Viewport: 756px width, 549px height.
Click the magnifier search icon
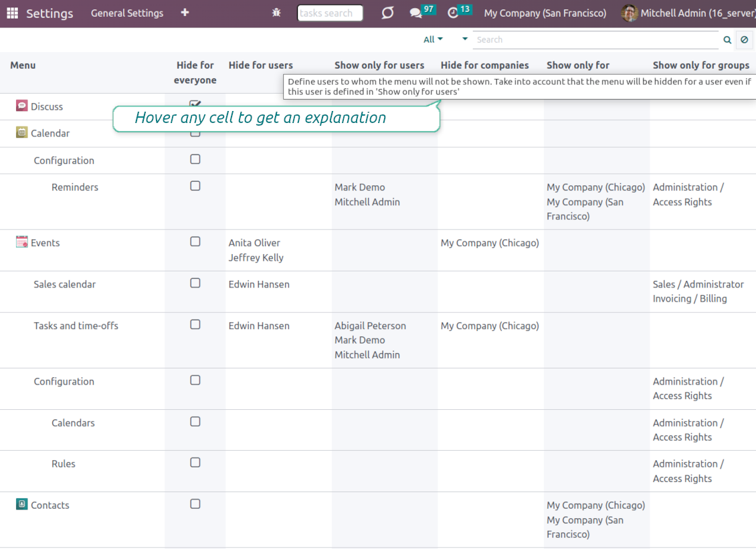coord(727,40)
